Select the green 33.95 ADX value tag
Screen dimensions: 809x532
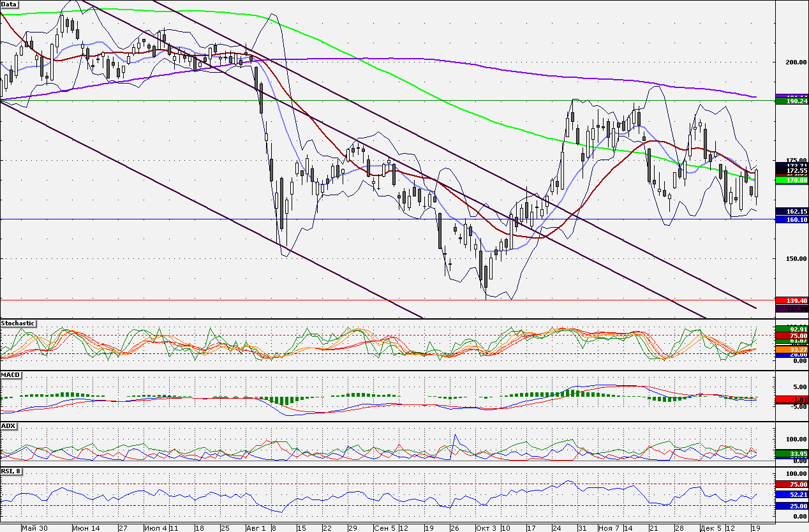792,454
